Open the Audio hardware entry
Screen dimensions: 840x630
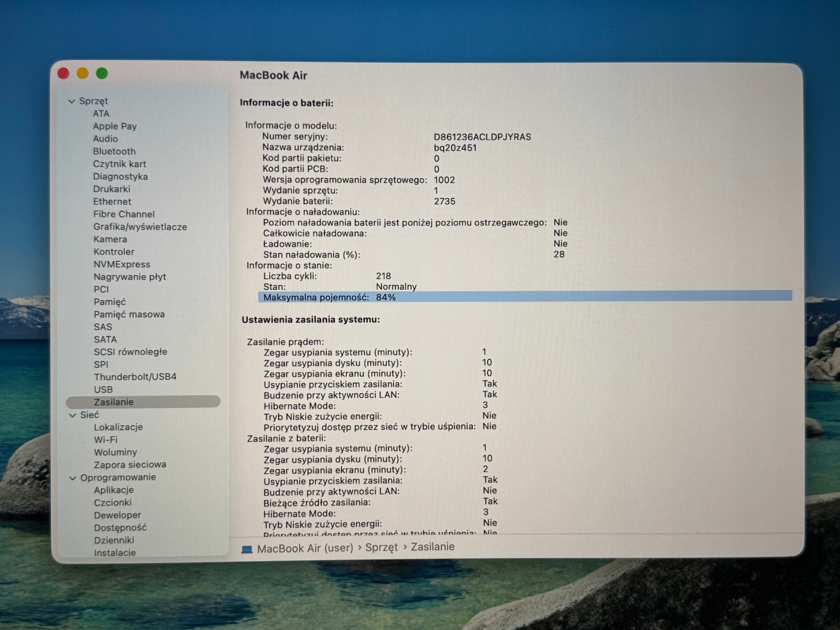(106, 138)
